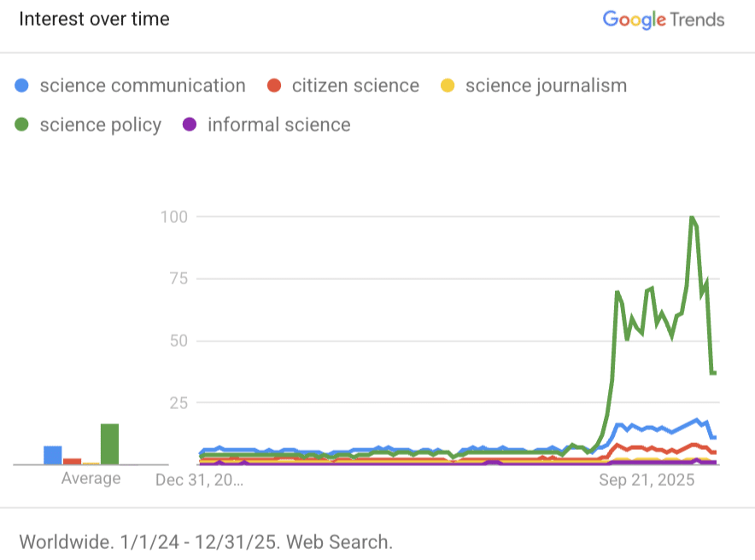Click the blue dot beside science communication

pyautogui.click(x=23, y=85)
